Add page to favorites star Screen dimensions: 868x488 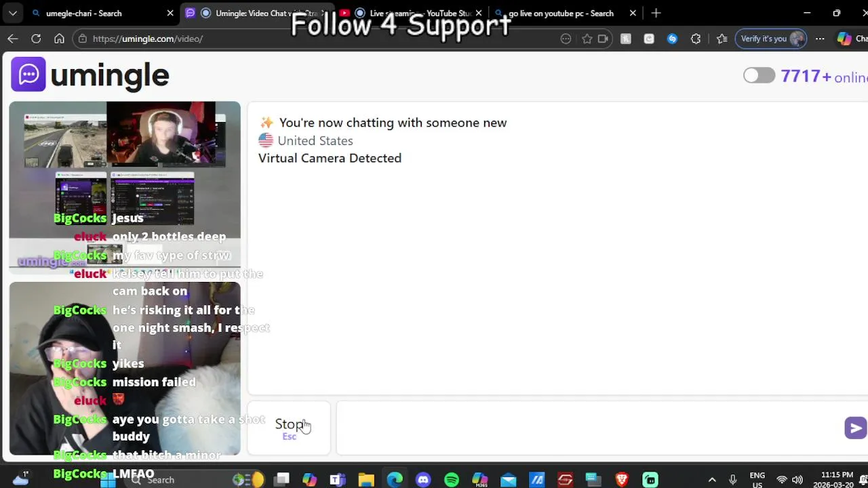587,39
